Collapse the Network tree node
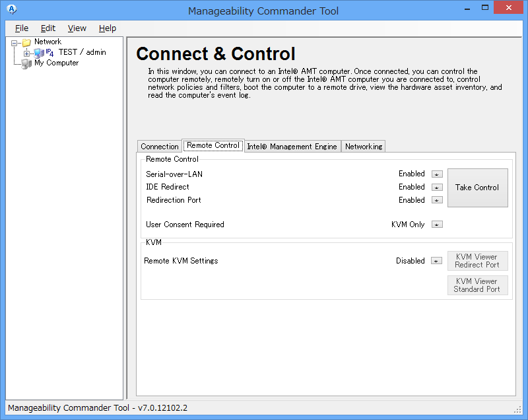528x420 pixels. (x=14, y=43)
